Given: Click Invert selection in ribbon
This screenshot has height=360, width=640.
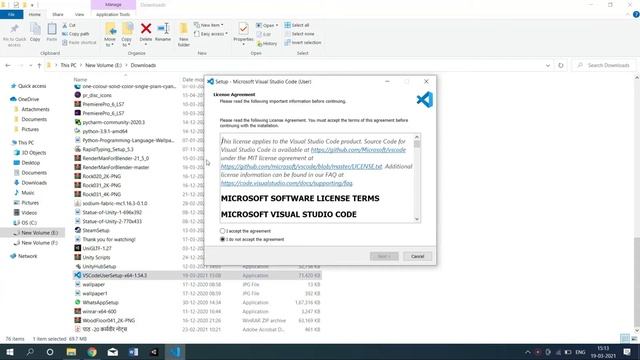Looking at the screenshot, I should pyautogui.click(x=303, y=42).
